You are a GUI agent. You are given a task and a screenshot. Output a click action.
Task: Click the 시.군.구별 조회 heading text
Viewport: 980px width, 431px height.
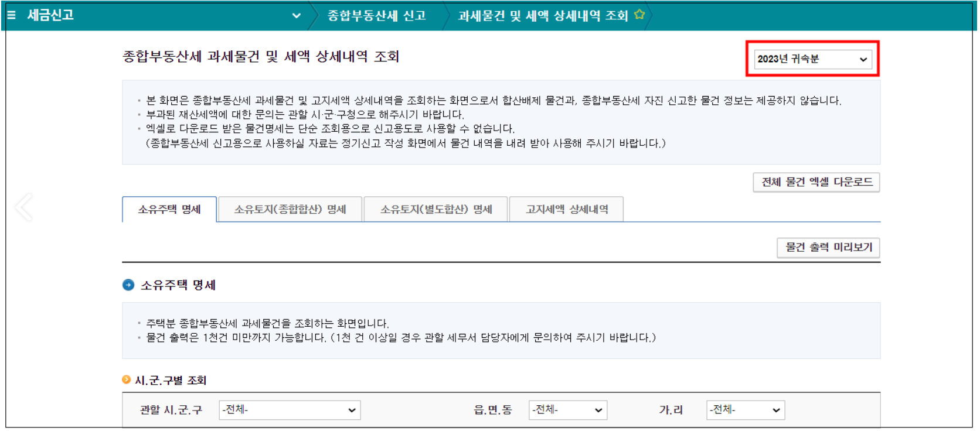[x=171, y=380]
